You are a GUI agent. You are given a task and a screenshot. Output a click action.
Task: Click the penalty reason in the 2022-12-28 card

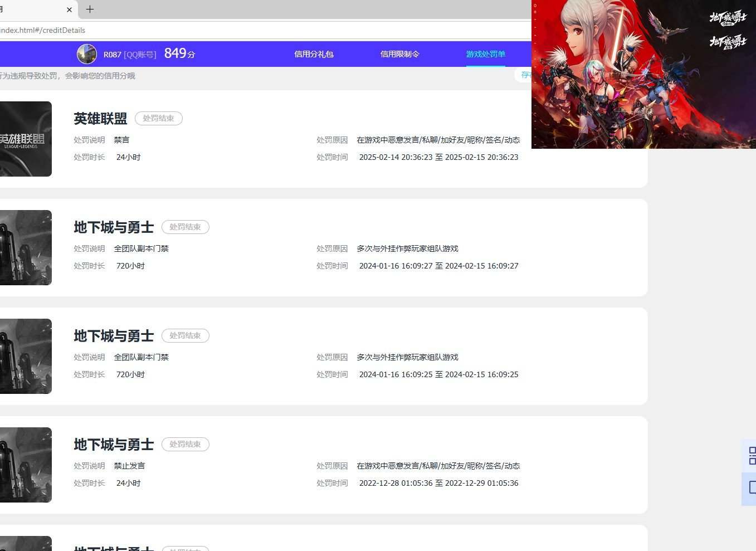click(x=438, y=466)
